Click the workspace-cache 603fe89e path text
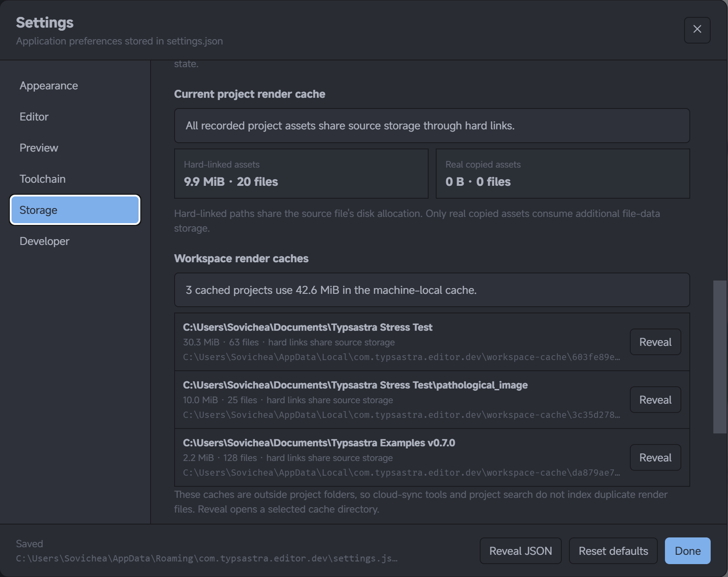Viewport: 728px width, 577px height. coord(402,357)
